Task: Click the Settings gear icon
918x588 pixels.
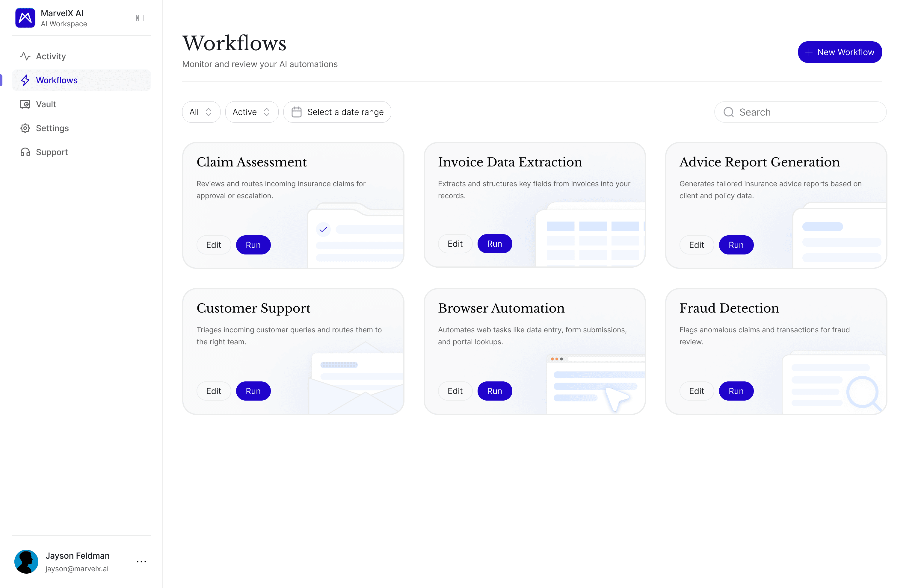Action: click(x=25, y=128)
